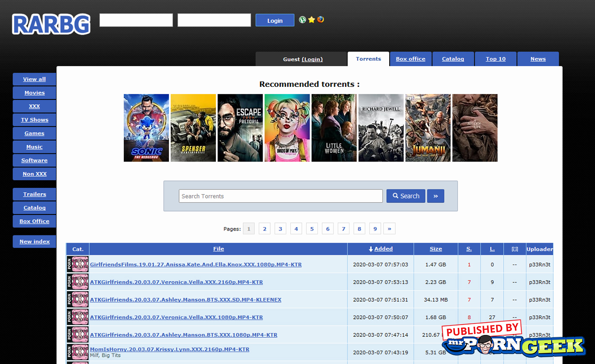This screenshot has width=595, height=364.
Task: Select Software in the sidebar
Action: point(34,160)
